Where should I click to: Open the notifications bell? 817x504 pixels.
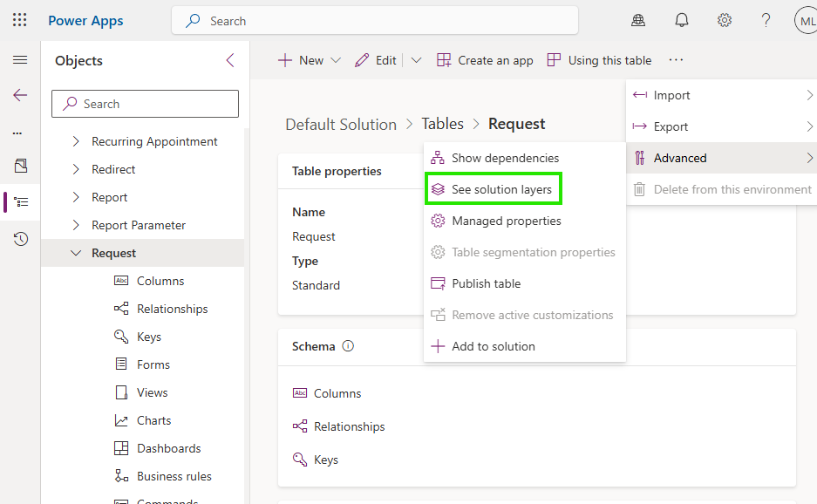pos(682,20)
